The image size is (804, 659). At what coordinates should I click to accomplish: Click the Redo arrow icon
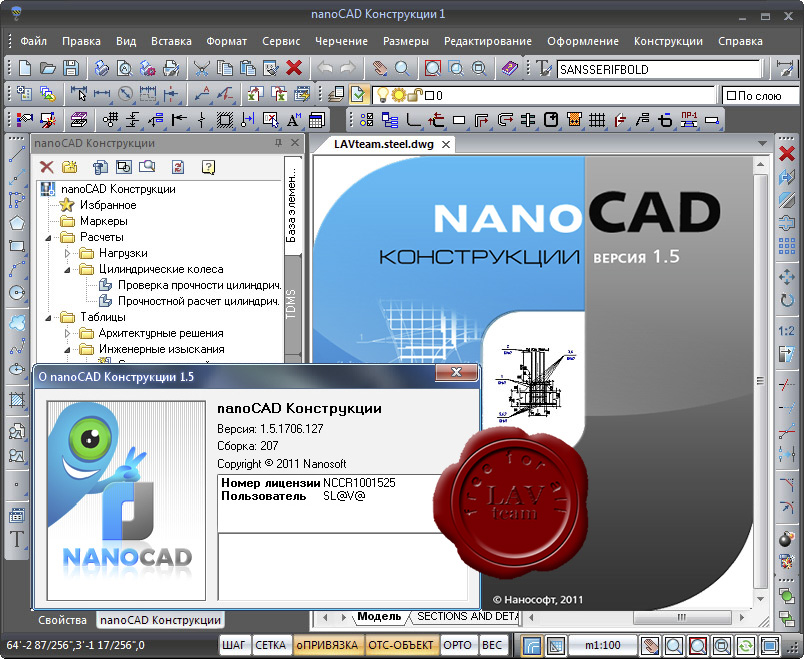pyautogui.click(x=348, y=68)
